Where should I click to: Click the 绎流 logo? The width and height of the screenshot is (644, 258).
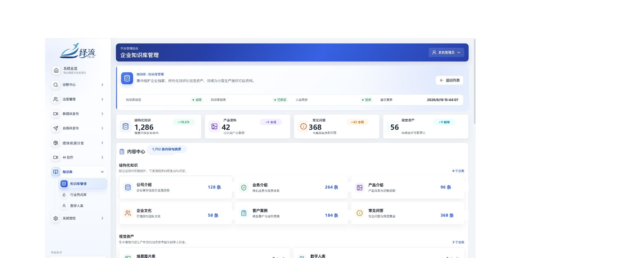78,51
